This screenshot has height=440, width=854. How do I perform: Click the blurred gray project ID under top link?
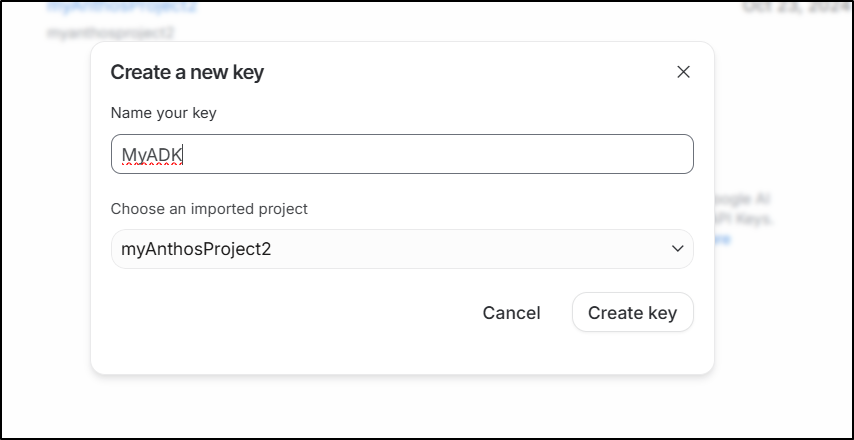(110, 32)
